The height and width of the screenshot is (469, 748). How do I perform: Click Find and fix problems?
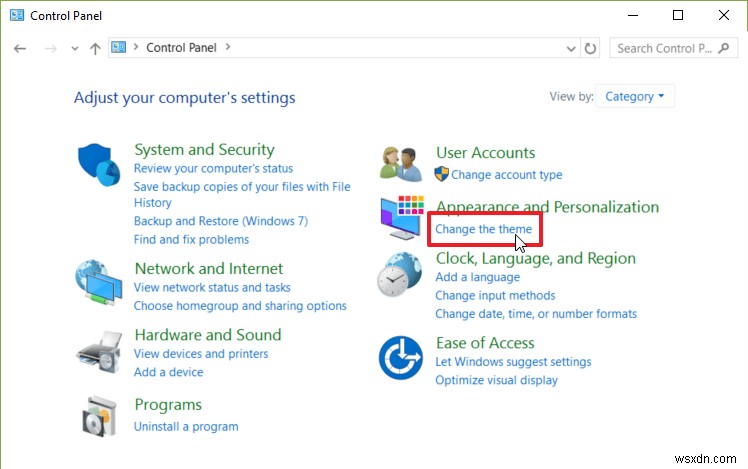[x=191, y=240]
